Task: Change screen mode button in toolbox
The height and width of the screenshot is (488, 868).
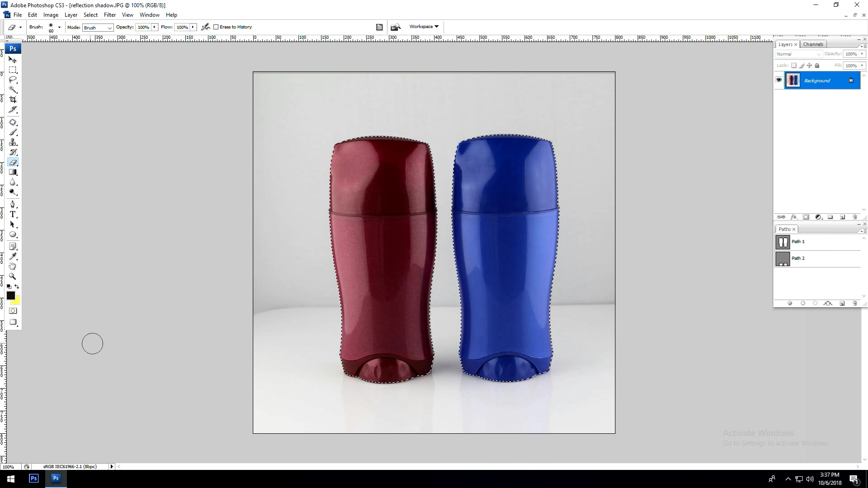Action: click(x=13, y=323)
